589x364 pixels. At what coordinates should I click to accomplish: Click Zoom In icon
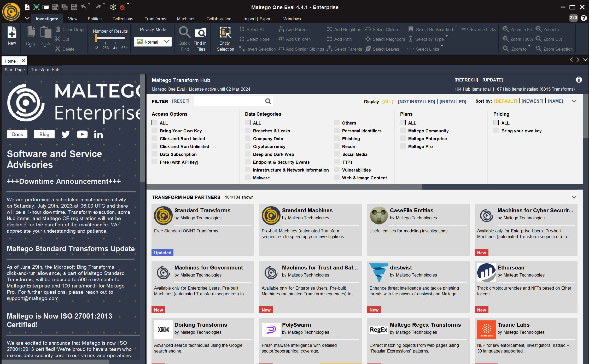point(539,29)
